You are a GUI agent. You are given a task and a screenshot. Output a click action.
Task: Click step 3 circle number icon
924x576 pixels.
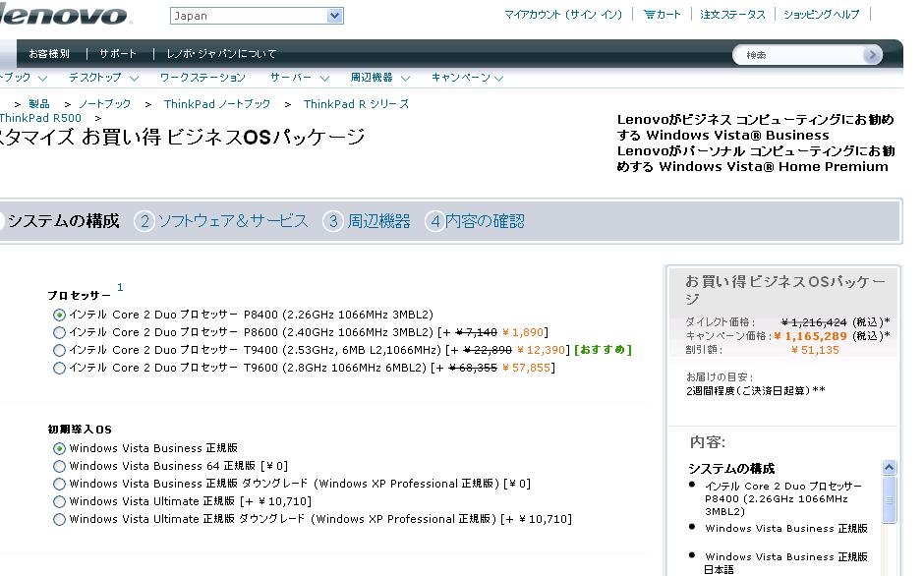(x=333, y=221)
